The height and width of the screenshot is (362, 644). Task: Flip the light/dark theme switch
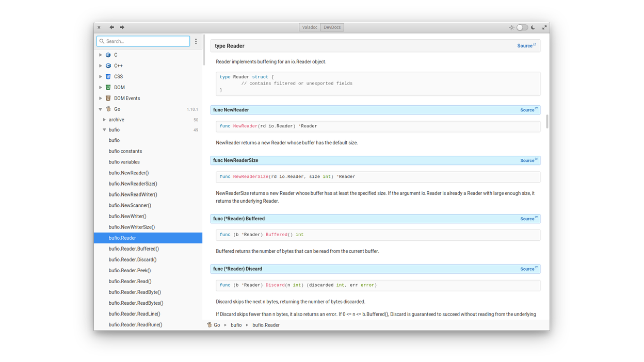tap(522, 27)
